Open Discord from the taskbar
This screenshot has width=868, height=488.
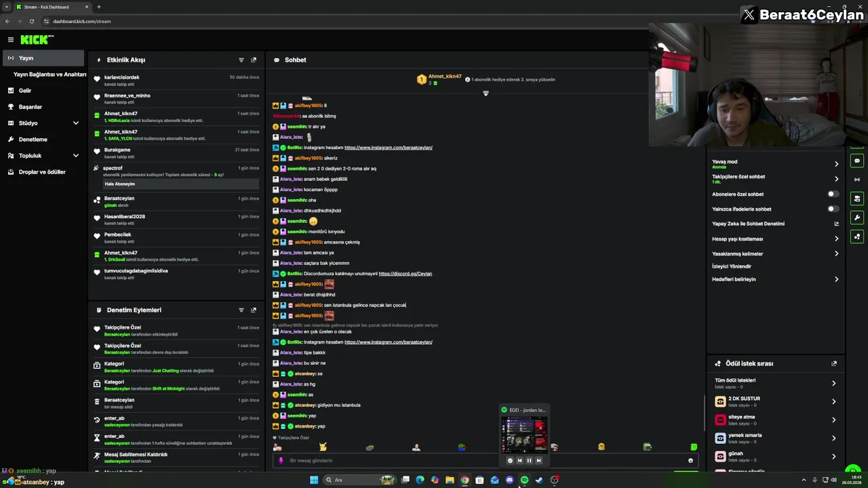point(509,480)
